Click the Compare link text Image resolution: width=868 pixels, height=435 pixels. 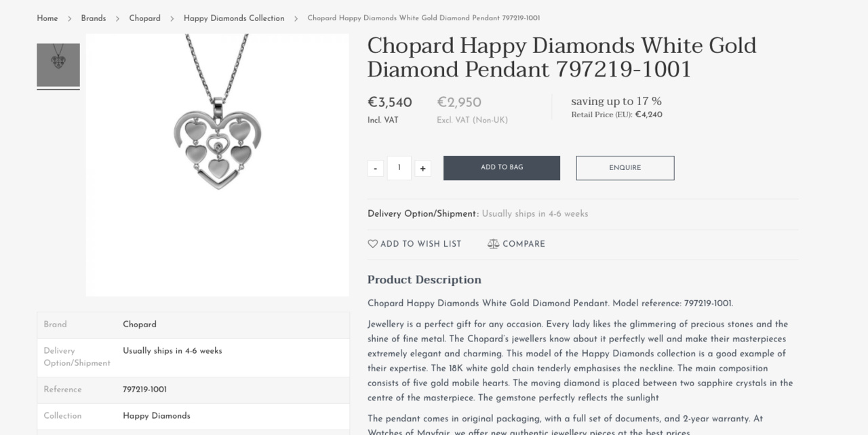[524, 244]
